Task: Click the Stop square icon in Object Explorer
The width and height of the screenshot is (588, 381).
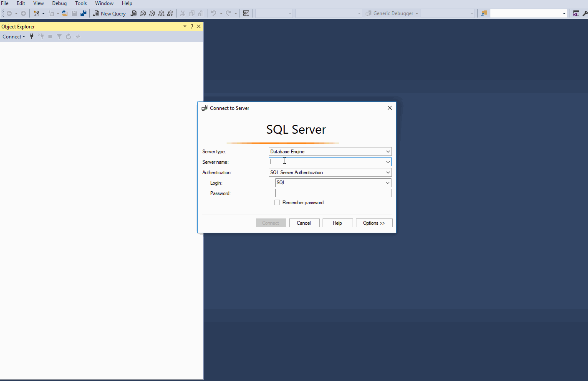Action: 50,36
